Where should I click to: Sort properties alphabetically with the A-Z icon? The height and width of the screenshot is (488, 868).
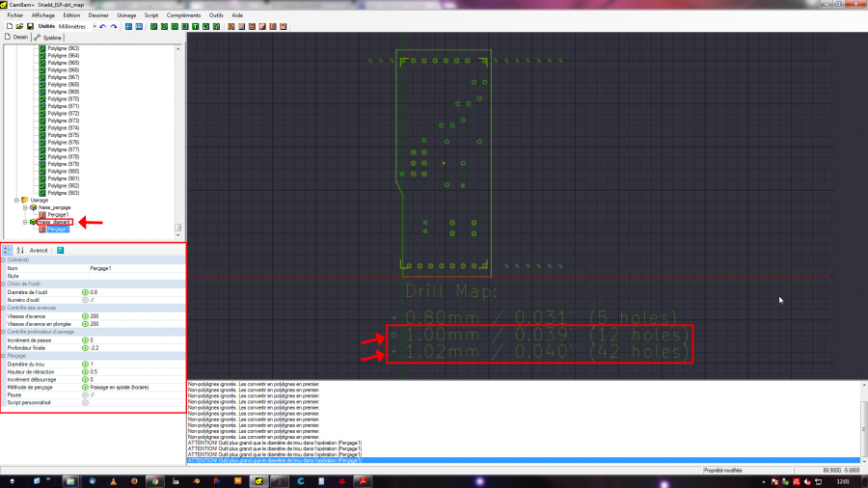(20, 251)
